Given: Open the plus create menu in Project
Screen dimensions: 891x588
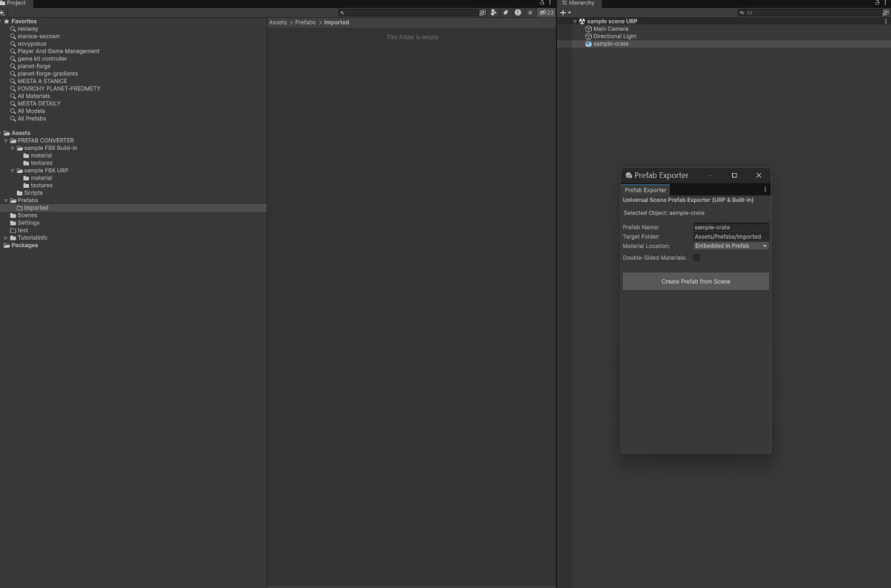Looking at the screenshot, I should pos(3,13).
